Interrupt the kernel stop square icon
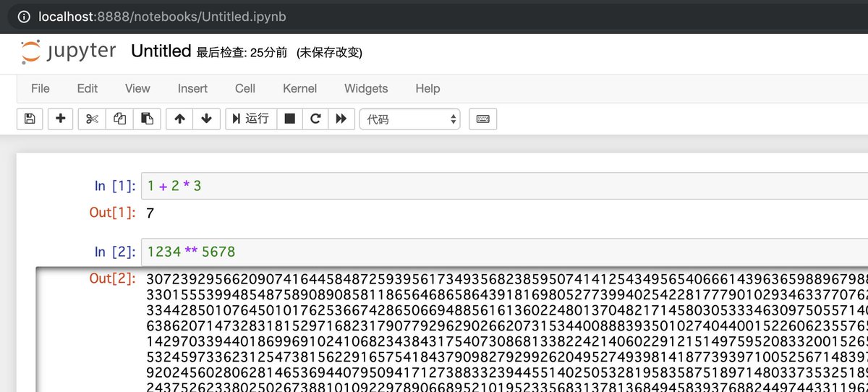The image size is (868, 392). 289,119
